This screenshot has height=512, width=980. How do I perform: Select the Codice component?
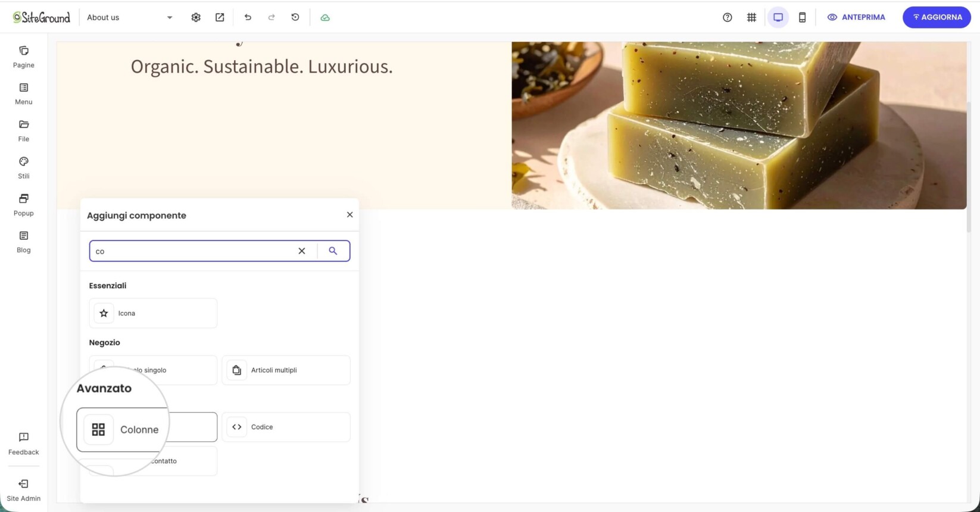(x=286, y=427)
